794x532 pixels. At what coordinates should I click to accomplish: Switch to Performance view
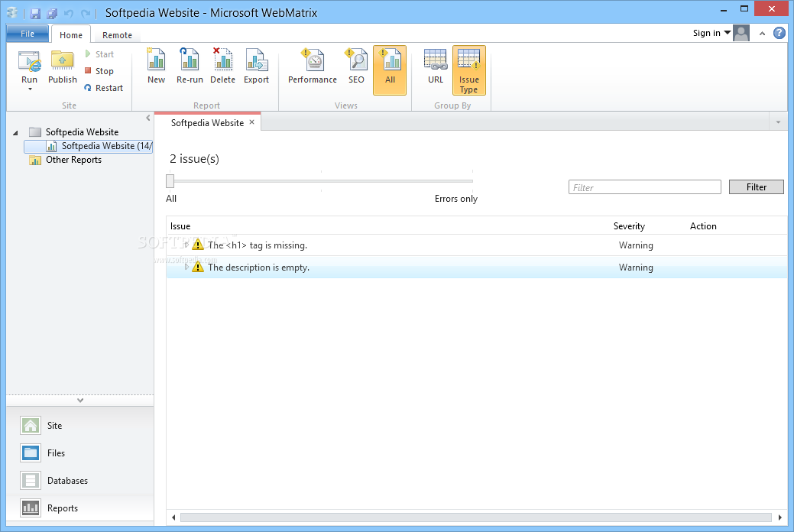pyautogui.click(x=313, y=66)
